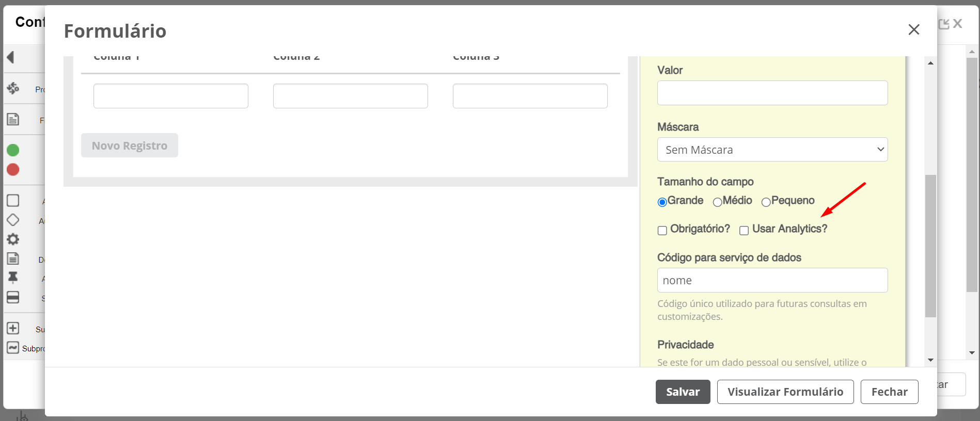Screen dimensions: 980x421
Task: Open Visualizar Formulário preview
Action: point(785,392)
